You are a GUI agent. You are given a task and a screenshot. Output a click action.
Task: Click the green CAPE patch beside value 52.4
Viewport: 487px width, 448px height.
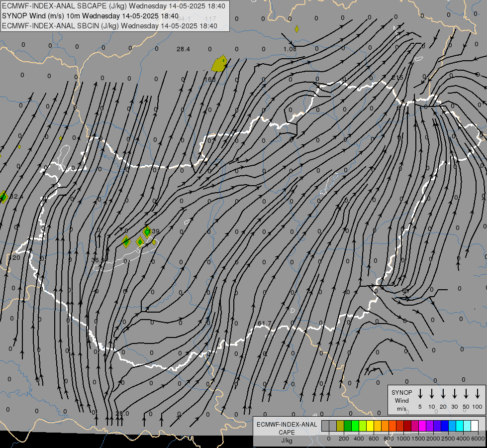[3, 197]
